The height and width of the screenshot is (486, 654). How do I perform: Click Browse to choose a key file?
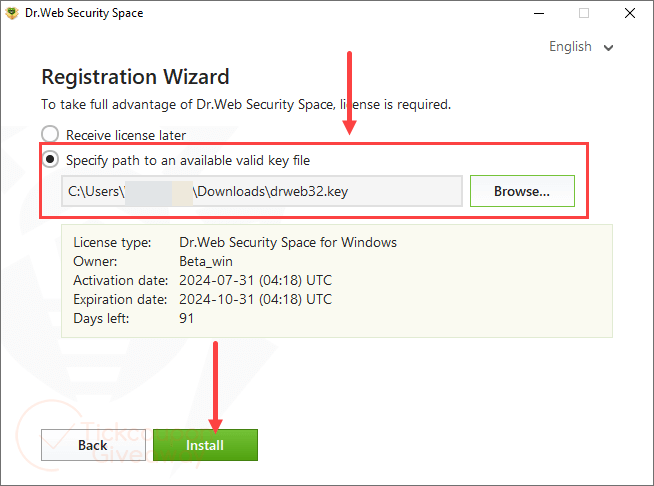pos(522,191)
